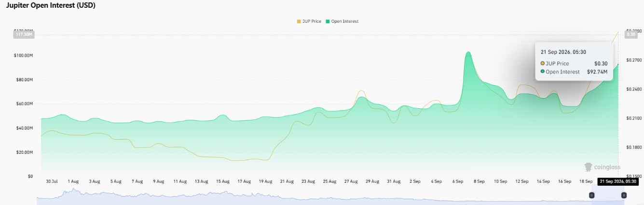Click the 23 Aug date label
This screenshot has height=205, width=644.
pos(308,181)
